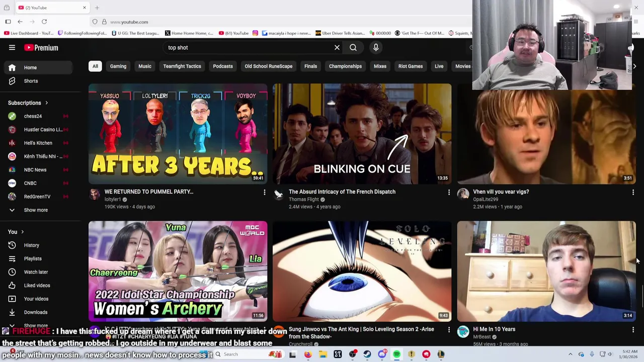This screenshot has width=644, height=362.
Task: Open more options for 'Hi Me In 10 Years'
Action: click(633, 330)
